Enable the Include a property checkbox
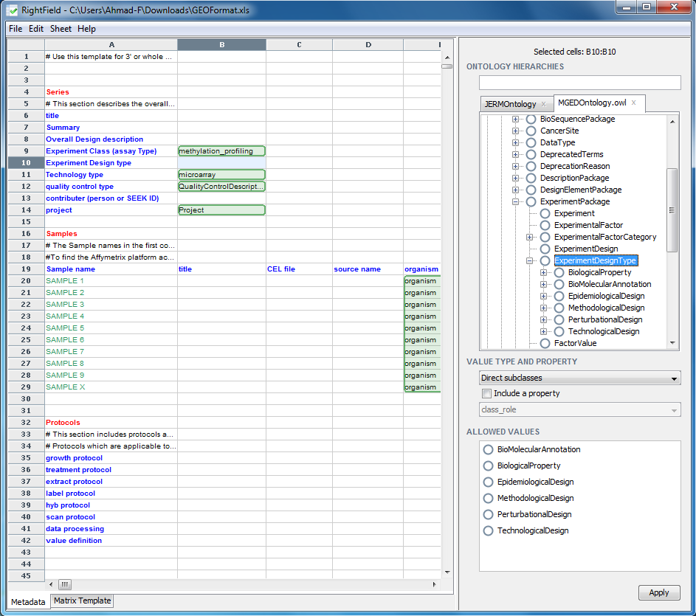 [x=486, y=394]
